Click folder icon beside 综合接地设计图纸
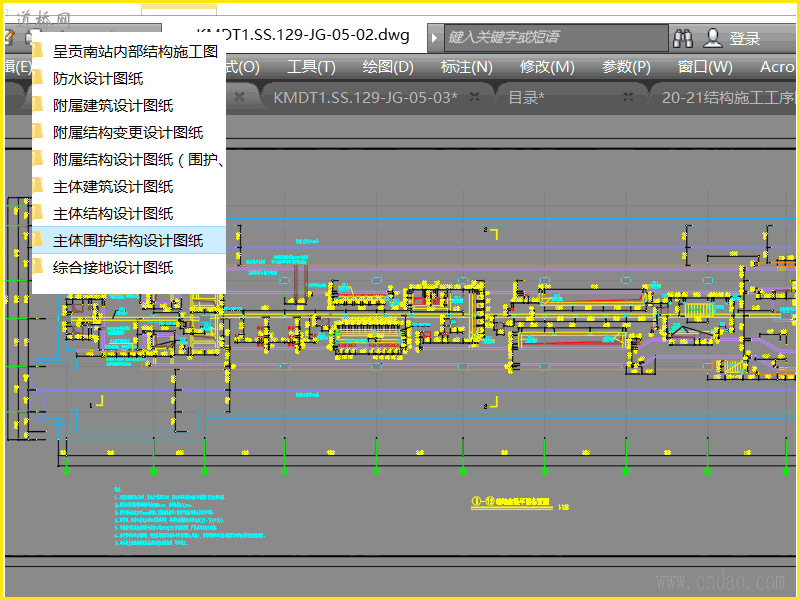Viewport: 800px width, 600px height. click(x=37, y=266)
